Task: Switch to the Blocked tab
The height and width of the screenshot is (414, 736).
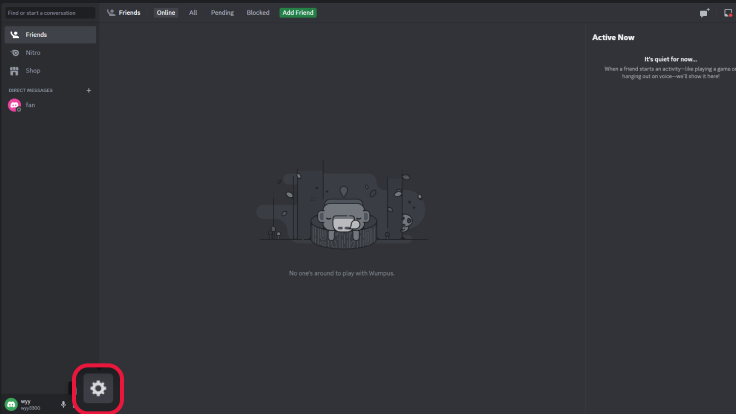Action: coord(258,13)
